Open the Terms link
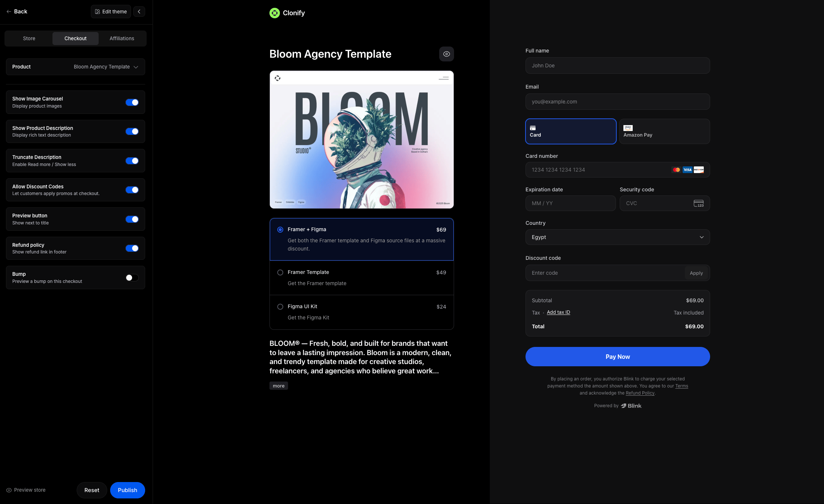824x504 pixels. click(682, 386)
